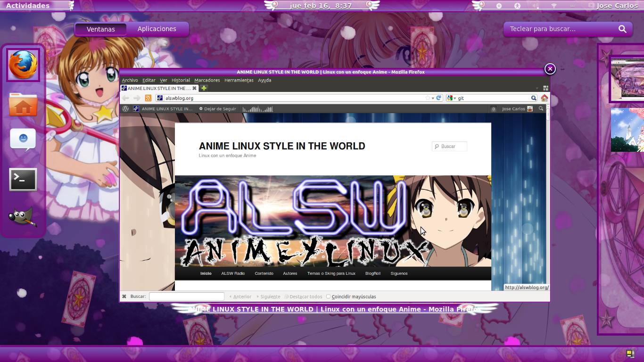Open the Ayuda menu

tap(264, 80)
